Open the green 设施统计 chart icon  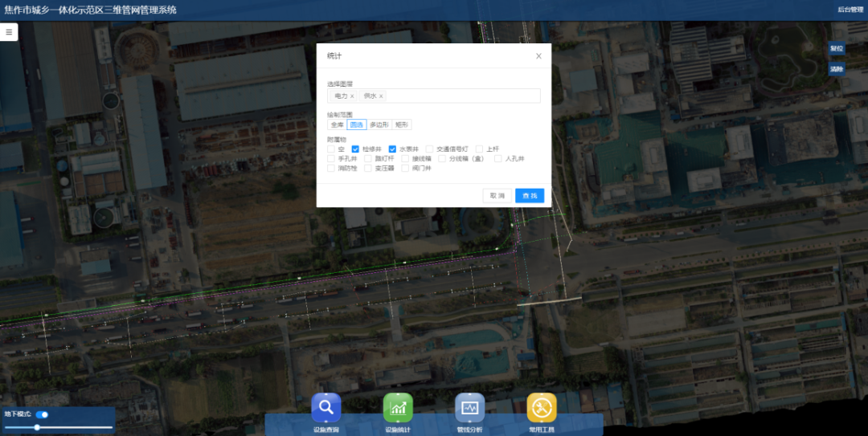[x=398, y=408]
